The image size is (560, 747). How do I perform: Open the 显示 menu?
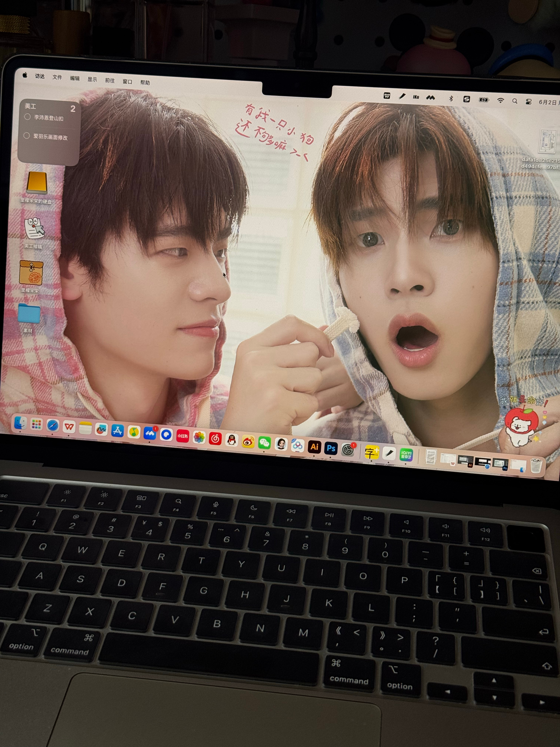(92, 79)
